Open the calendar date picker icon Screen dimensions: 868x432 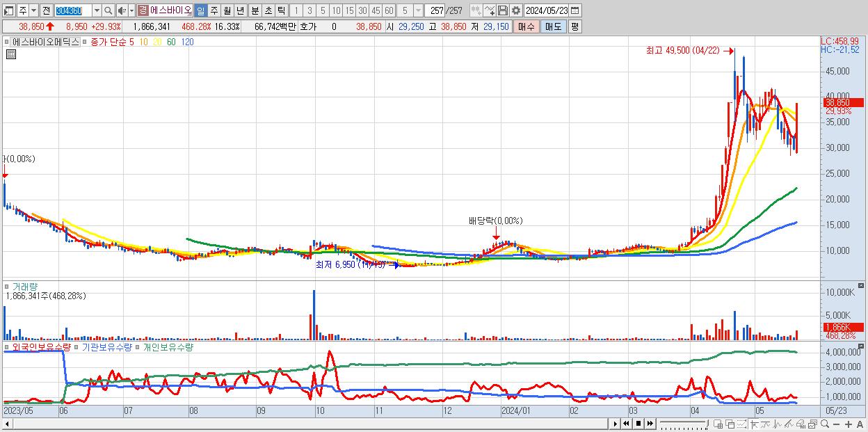coord(575,10)
